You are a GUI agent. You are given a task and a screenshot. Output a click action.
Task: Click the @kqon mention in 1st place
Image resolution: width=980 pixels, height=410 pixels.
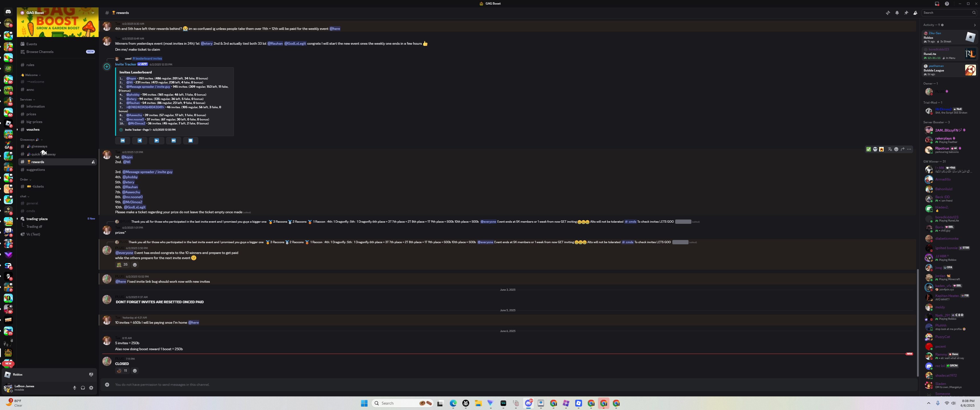click(x=127, y=157)
